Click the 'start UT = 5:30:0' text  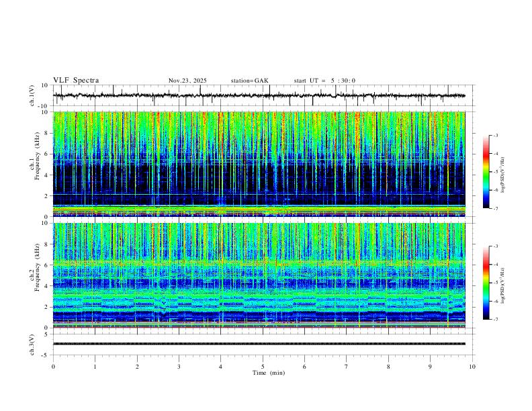point(324,81)
